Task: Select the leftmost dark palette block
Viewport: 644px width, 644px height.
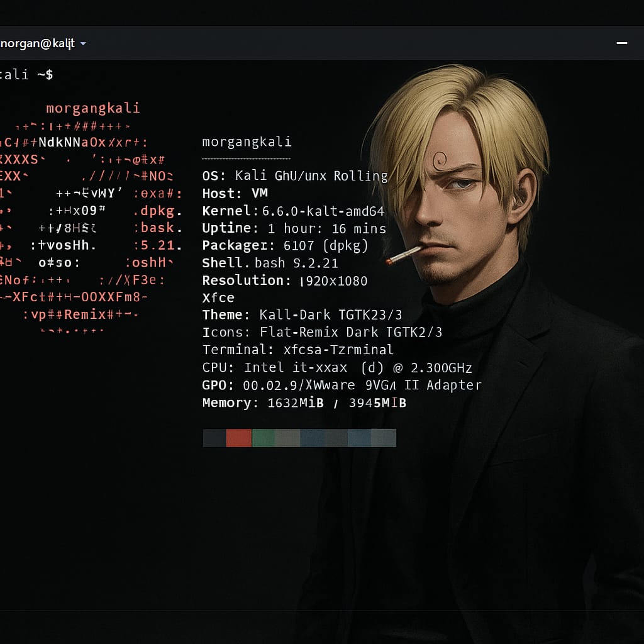Action: tap(214, 438)
